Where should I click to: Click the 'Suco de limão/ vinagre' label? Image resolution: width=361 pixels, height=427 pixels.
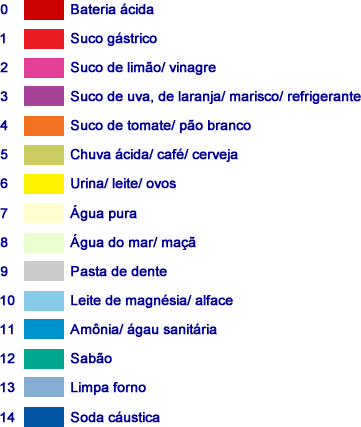(x=143, y=68)
